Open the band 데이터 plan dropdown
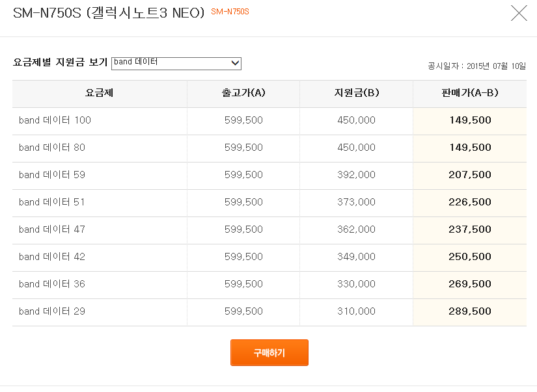Image resolution: width=537 pixels, height=392 pixels. pyautogui.click(x=176, y=63)
